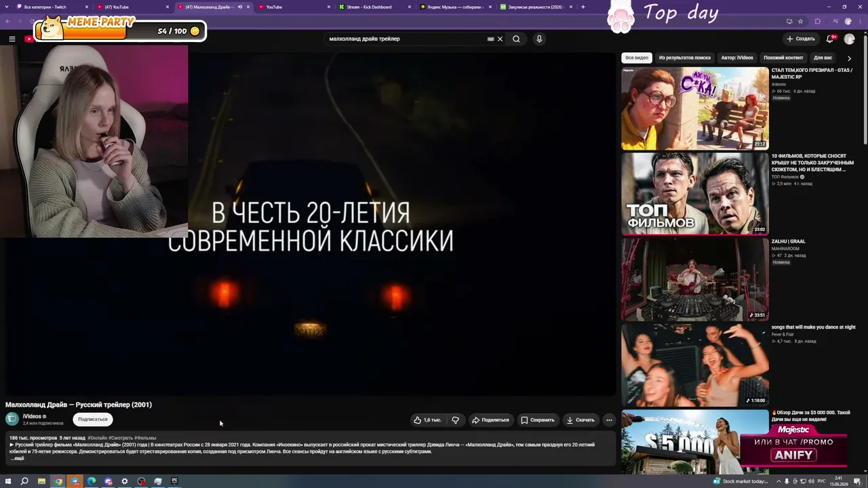Close the Twitch categories tab

(x=87, y=7)
